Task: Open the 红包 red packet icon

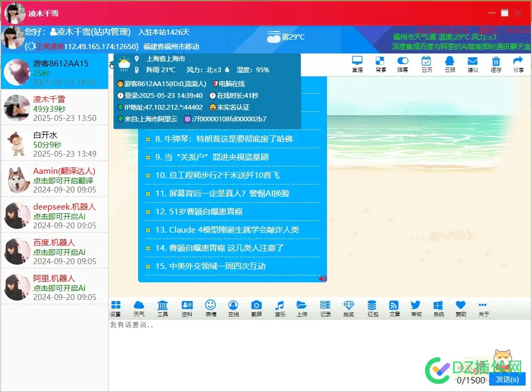Action: tap(373, 309)
